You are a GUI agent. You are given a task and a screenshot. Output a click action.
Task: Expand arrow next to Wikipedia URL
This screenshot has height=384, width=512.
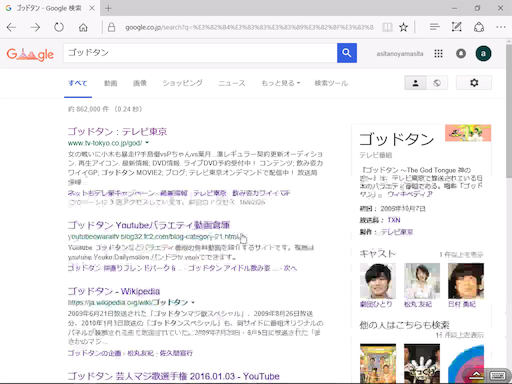pyautogui.click(x=193, y=303)
